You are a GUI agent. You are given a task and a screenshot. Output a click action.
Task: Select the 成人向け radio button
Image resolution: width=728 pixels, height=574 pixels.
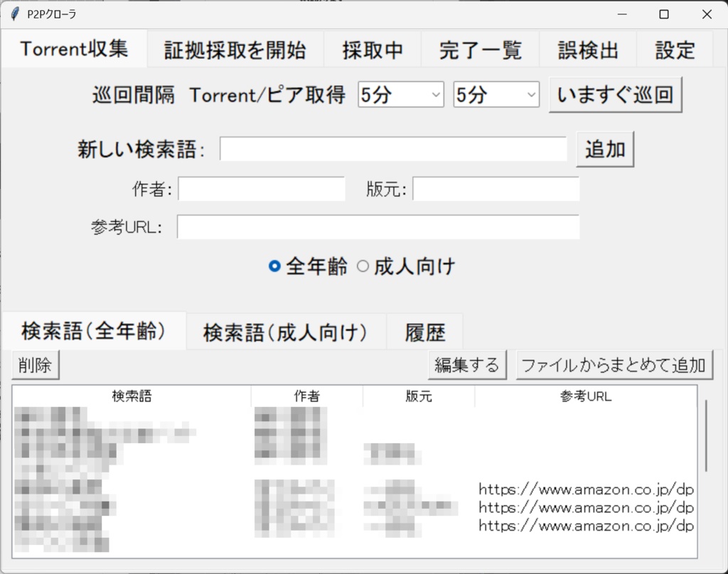click(363, 266)
